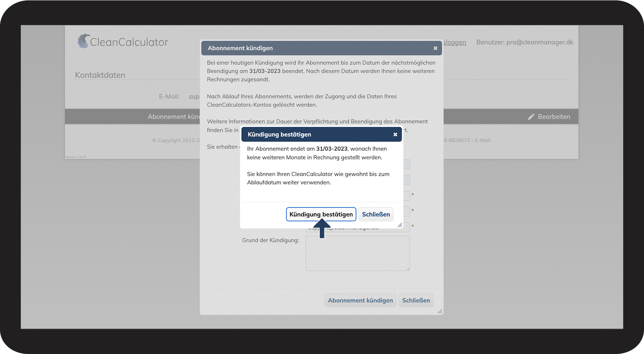Click Schließen at the bottom of the Abonnement kündigen dialog
The height and width of the screenshot is (354, 644).
(416, 300)
